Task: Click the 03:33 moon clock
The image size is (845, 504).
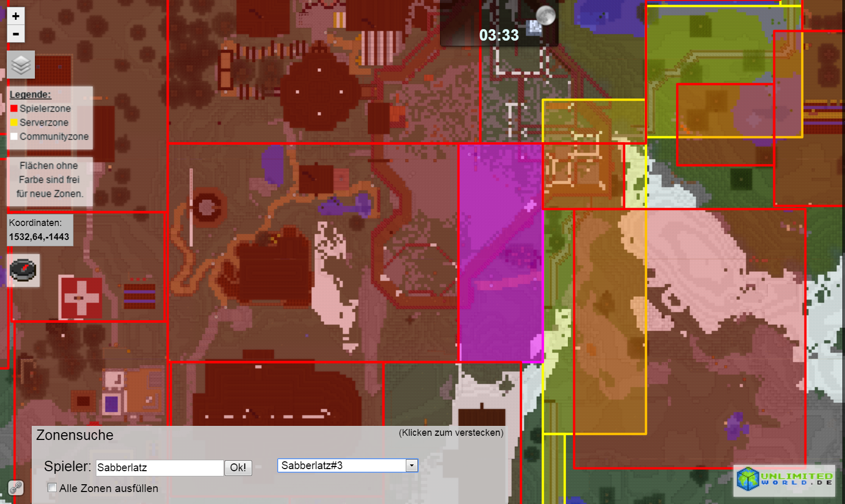Action: pos(499,23)
